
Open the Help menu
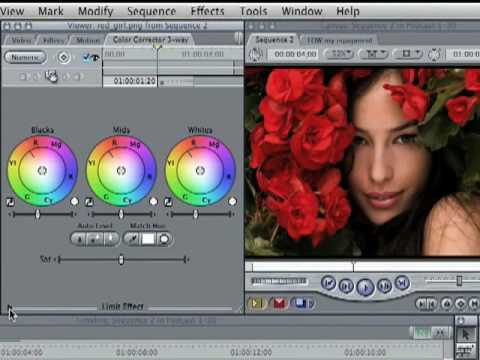pyautogui.click(x=348, y=11)
